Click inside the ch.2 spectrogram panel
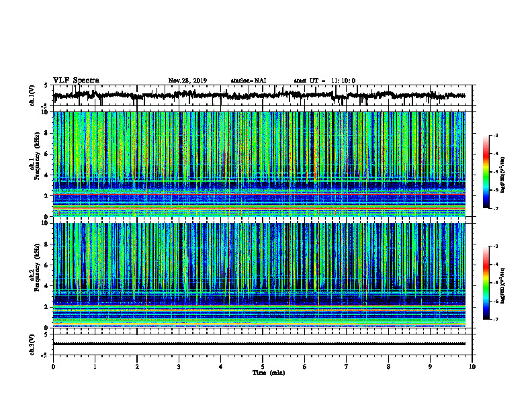 point(259,275)
